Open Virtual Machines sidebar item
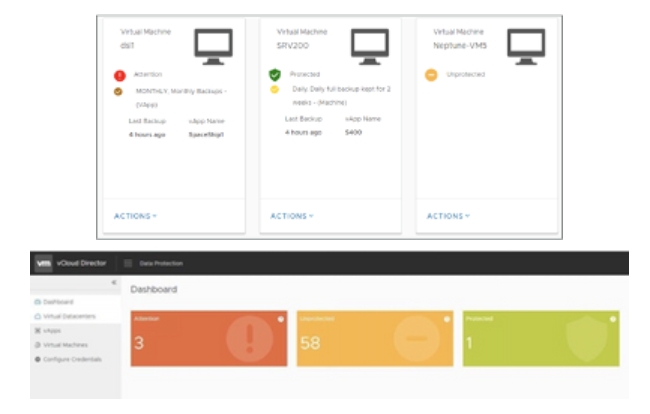The height and width of the screenshot is (414, 650). 62,344
